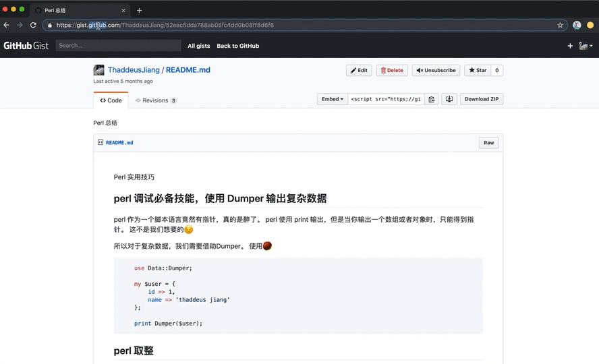Switch to the Revisions tab
The image size is (599, 364).
(155, 100)
